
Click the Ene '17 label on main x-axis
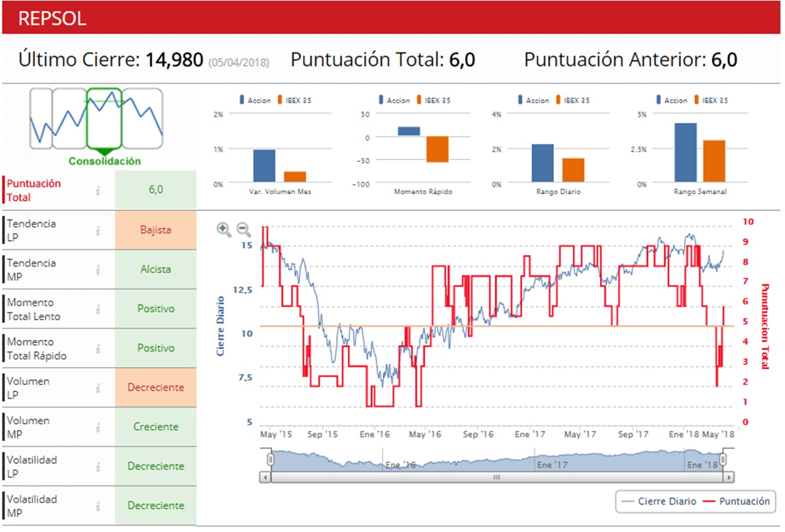pos(530,434)
